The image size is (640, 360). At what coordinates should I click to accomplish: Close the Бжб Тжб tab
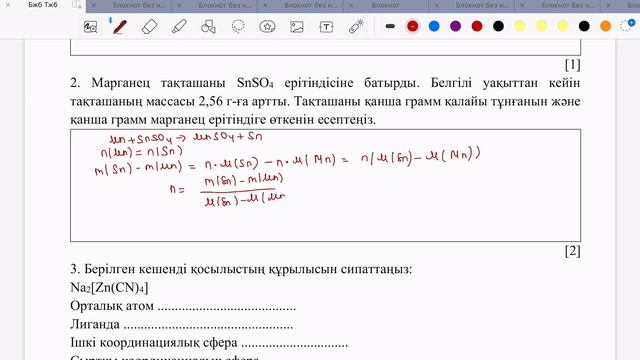pyautogui.click(x=7, y=5)
